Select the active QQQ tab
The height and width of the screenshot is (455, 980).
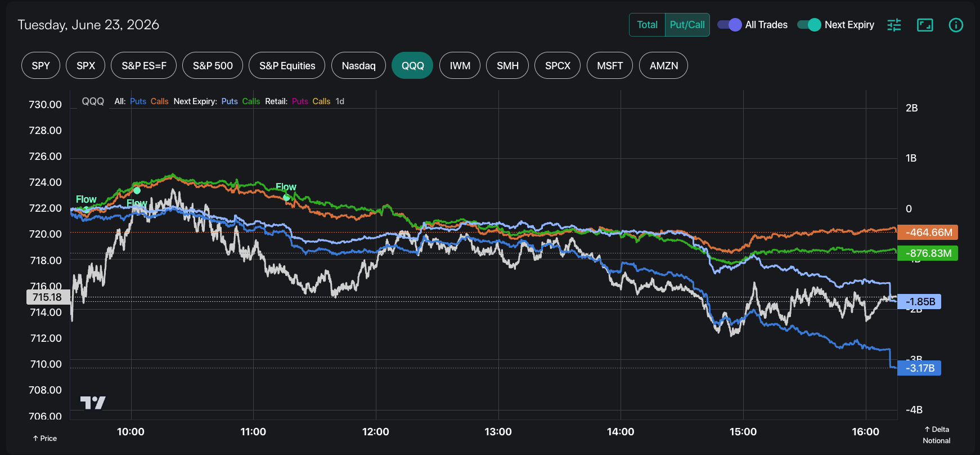coord(412,65)
